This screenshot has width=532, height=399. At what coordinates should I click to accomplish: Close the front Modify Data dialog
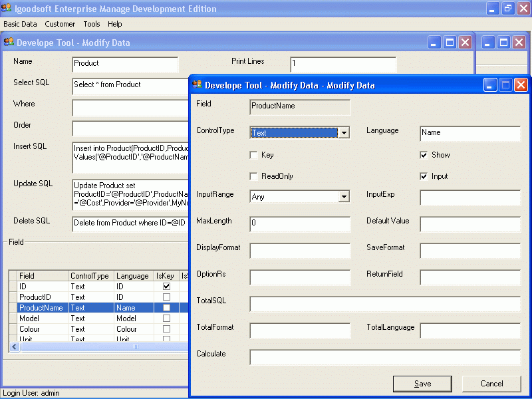click(521, 85)
